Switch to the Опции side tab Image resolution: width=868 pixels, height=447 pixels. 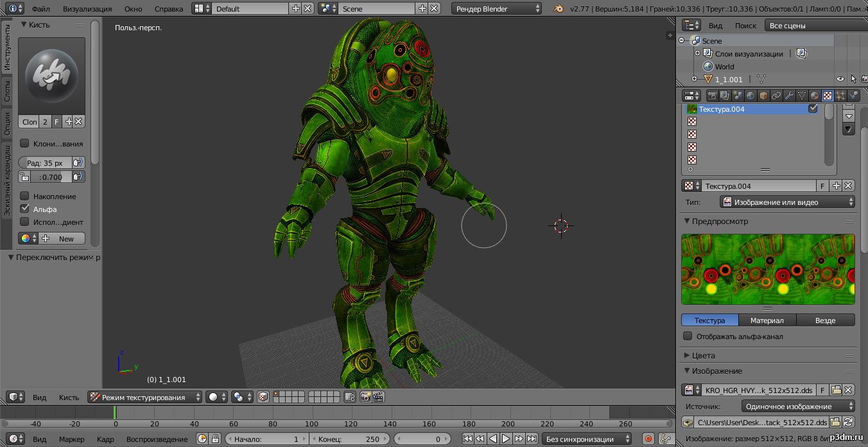click(x=6, y=123)
